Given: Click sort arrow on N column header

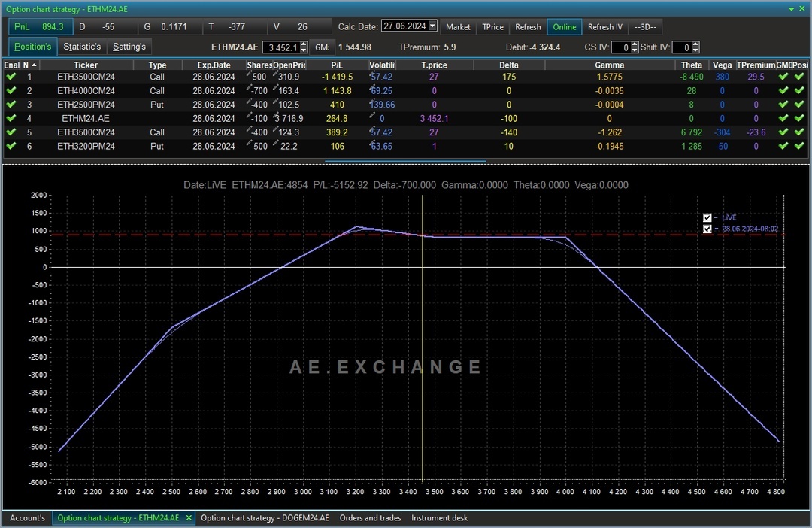Looking at the screenshot, I should click(x=34, y=65).
